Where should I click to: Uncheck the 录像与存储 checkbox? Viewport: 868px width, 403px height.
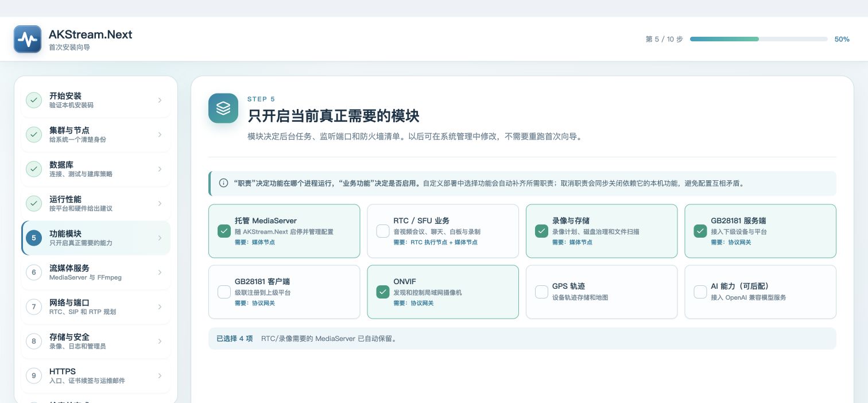tap(541, 231)
